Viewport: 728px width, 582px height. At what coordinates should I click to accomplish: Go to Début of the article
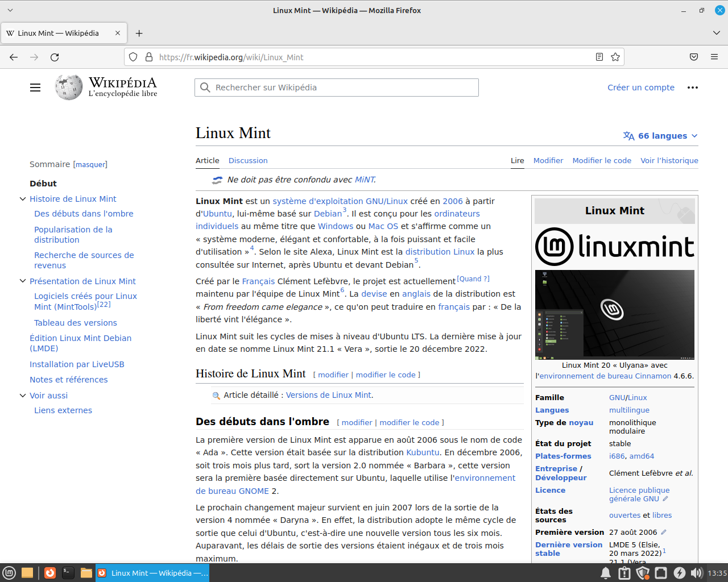pyautogui.click(x=43, y=184)
